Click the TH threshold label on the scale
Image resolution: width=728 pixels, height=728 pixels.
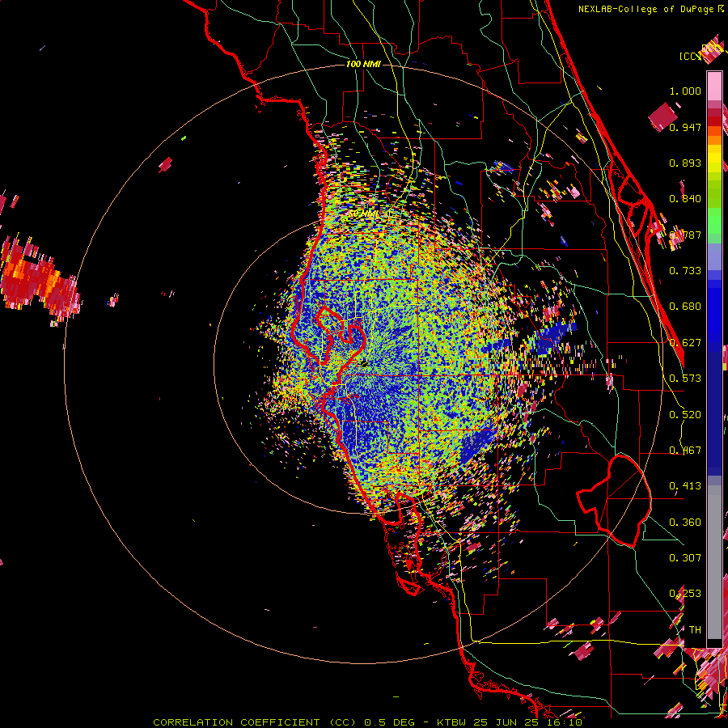click(695, 630)
